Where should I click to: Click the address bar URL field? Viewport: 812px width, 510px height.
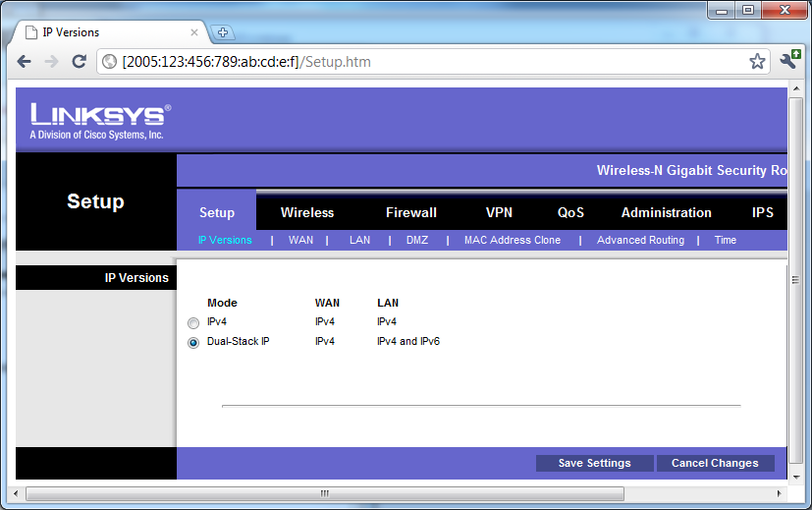tap(433, 62)
